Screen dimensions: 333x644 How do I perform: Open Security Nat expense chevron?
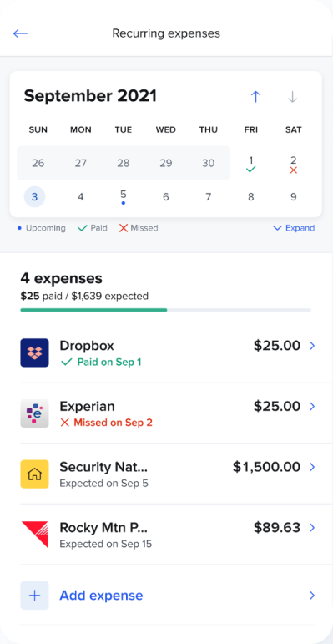click(312, 467)
